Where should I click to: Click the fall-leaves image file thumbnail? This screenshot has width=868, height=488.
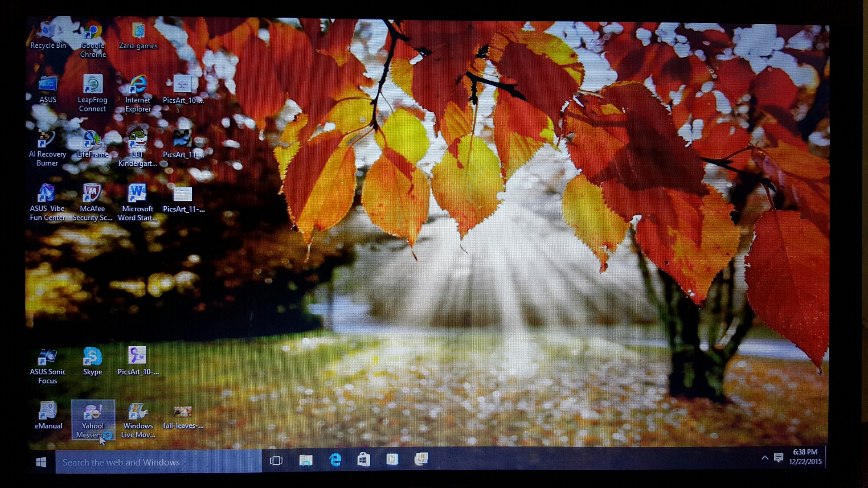coord(183,412)
